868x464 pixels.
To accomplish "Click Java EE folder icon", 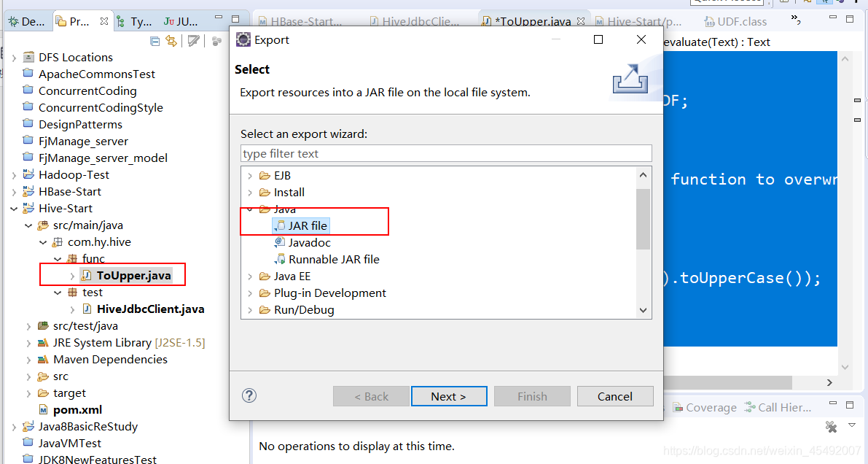I will point(265,276).
